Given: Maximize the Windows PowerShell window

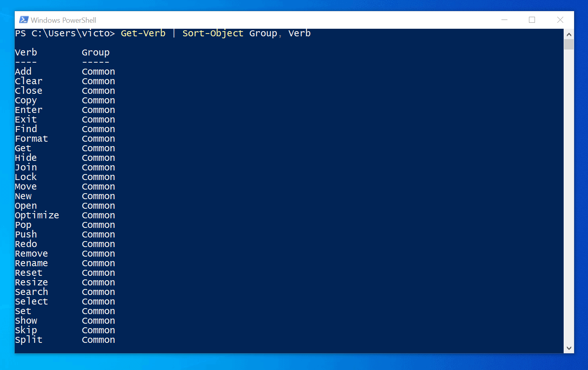Looking at the screenshot, I should point(532,20).
